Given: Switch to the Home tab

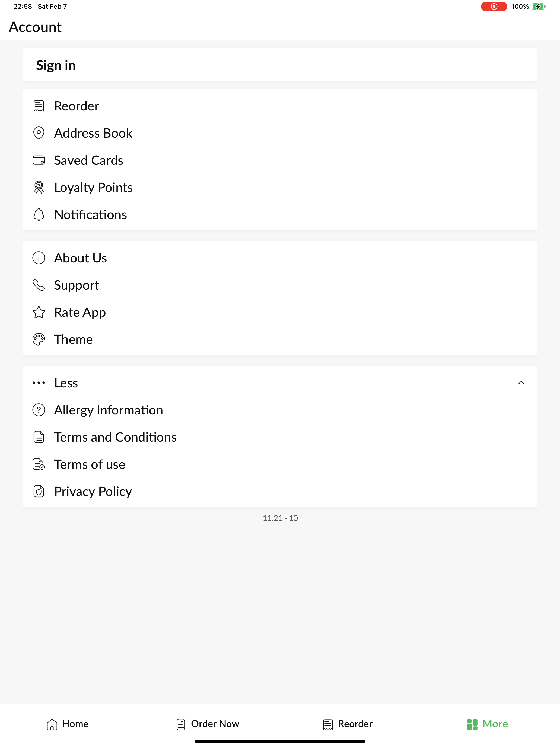Looking at the screenshot, I should pos(68,724).
